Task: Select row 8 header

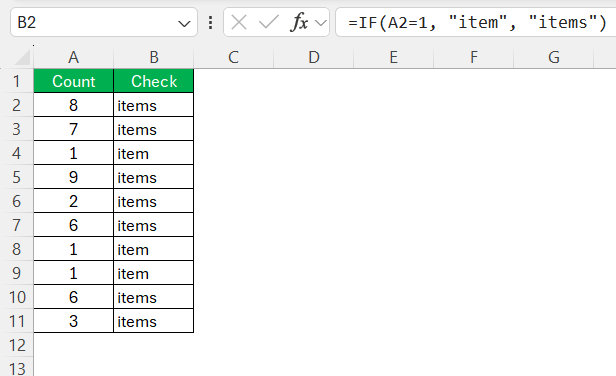Action: (16, 249)
